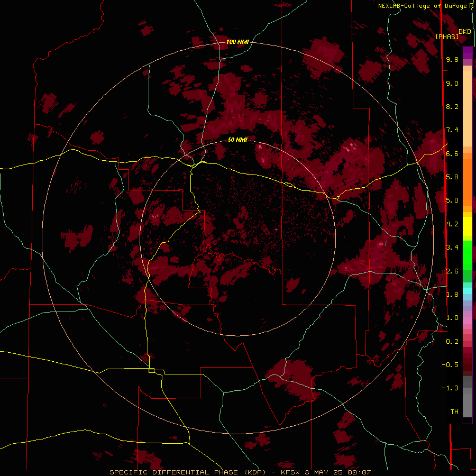
Task: Select the 2.6 scale value
Action: 452,271
